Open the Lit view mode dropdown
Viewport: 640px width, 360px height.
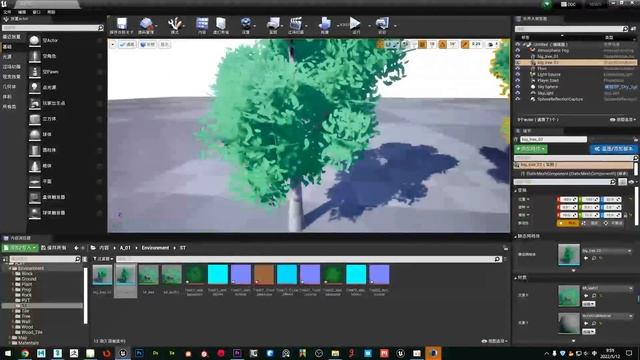coord(148,44)
